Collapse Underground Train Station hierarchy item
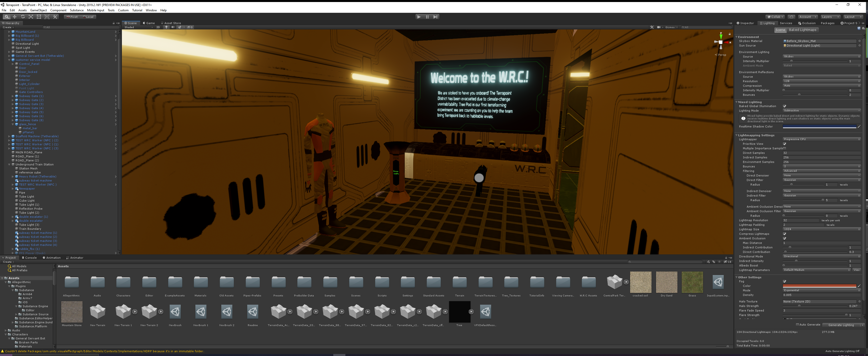The width and height of the screenshot is (868, 356). click(9, 164)
